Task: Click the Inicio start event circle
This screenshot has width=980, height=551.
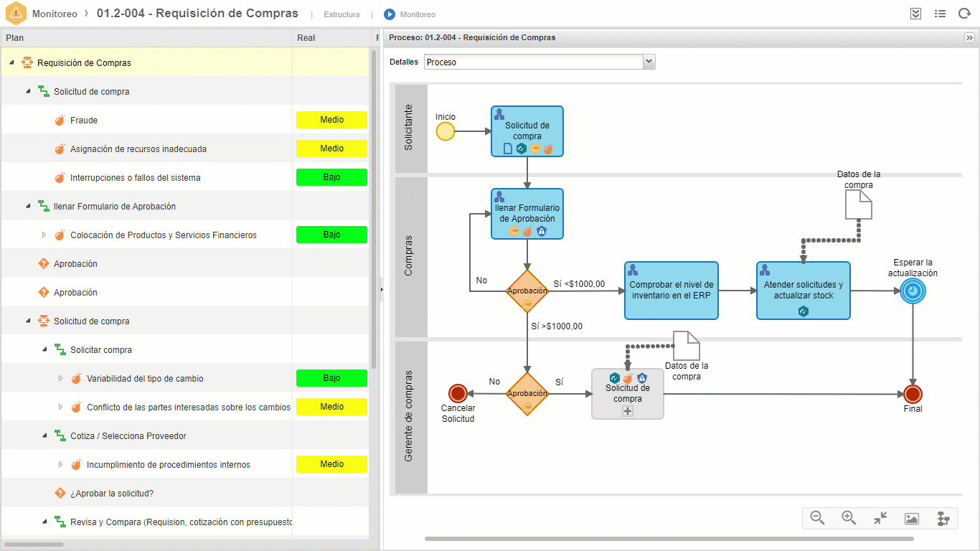Action: [x=446, y=131]
